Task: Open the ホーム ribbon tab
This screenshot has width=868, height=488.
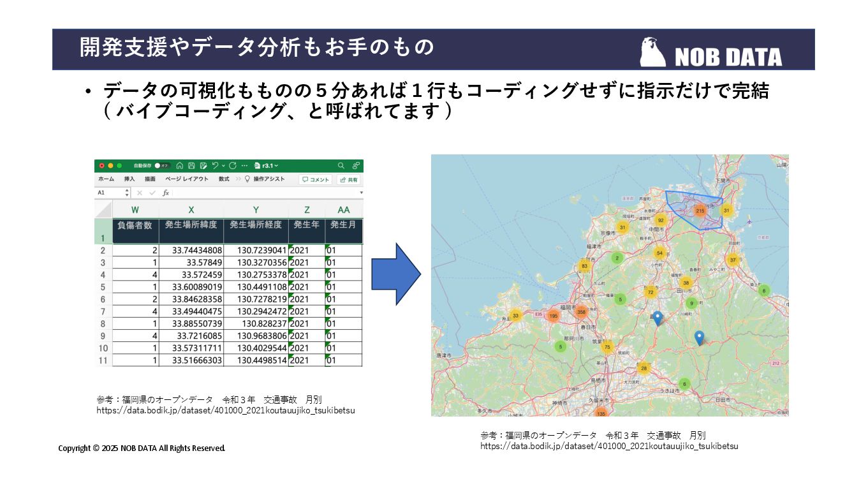Action: [x=106, y=179]
